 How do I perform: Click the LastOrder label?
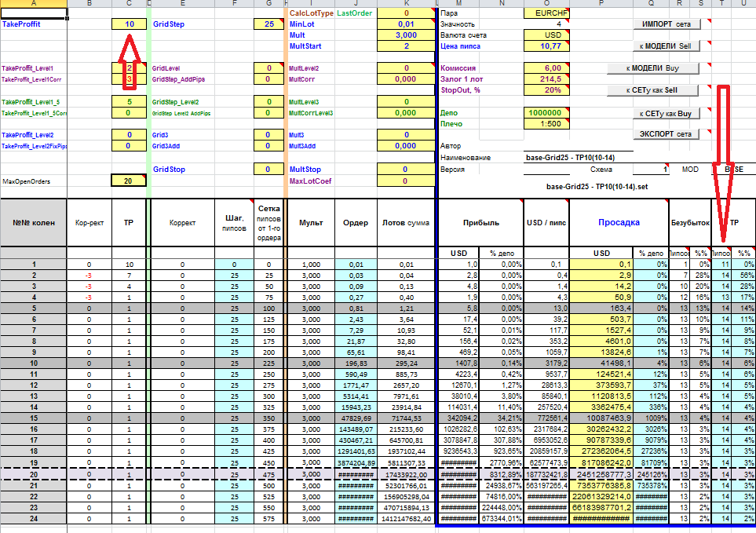[x=354, y=13]
